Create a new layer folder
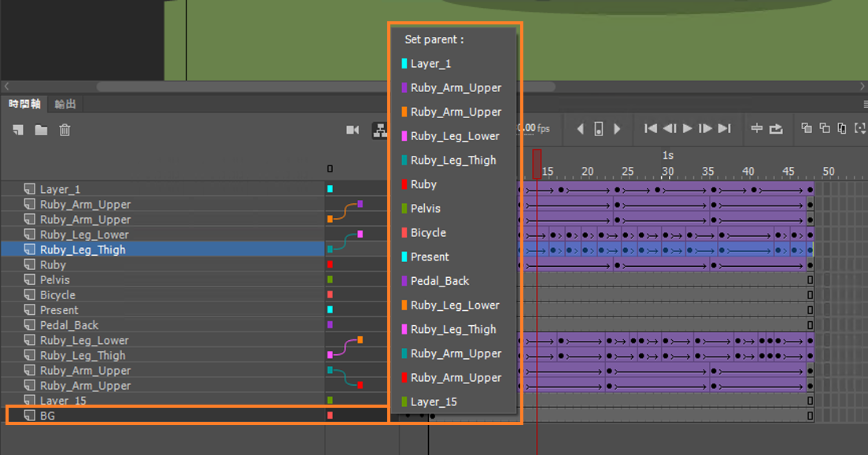 41,130
